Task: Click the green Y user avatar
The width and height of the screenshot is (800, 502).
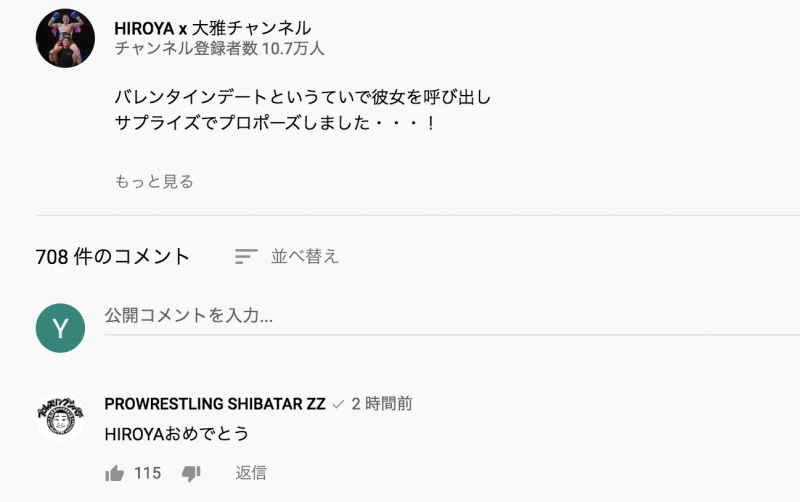Action: coord(60,328)
